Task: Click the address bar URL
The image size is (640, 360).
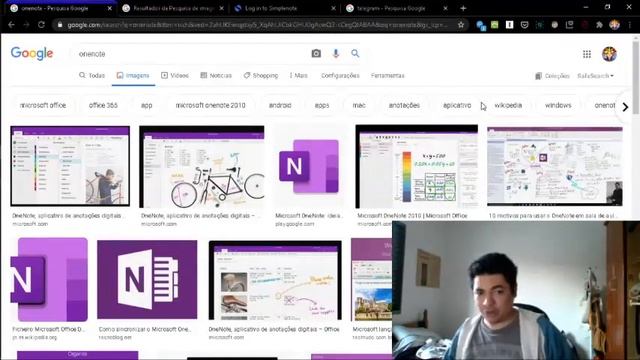Action: 257,25
